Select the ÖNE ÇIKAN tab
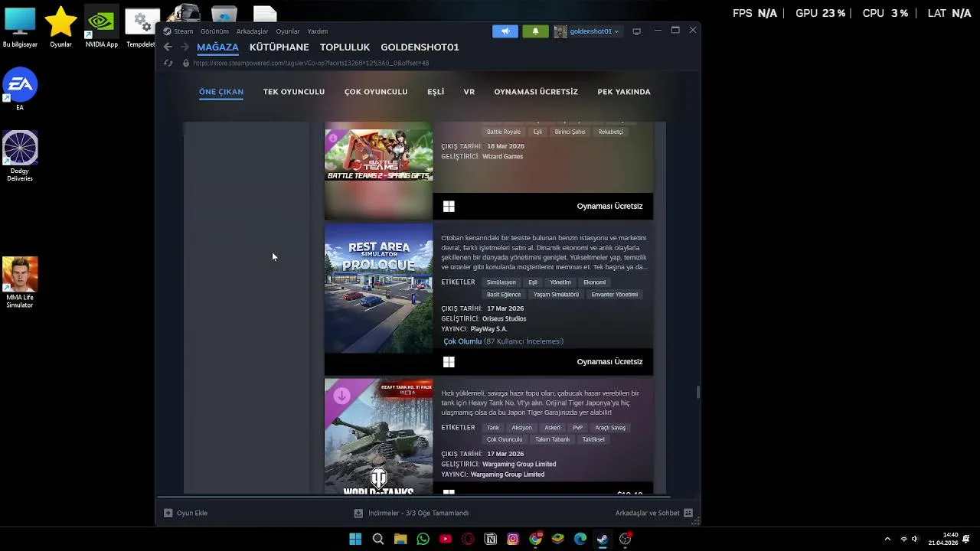The width and height of the screenshot is (980, 551). [221, 92]
